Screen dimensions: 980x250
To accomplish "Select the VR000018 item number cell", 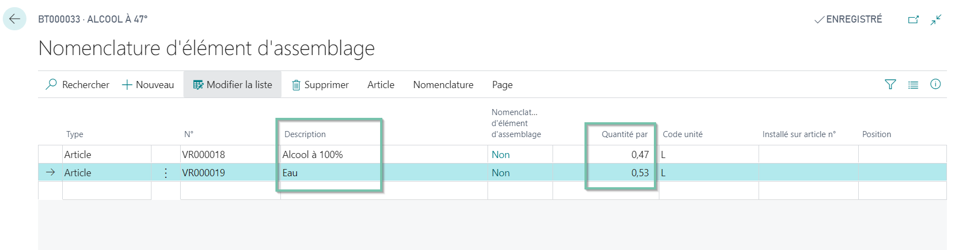I will (230, 155).
